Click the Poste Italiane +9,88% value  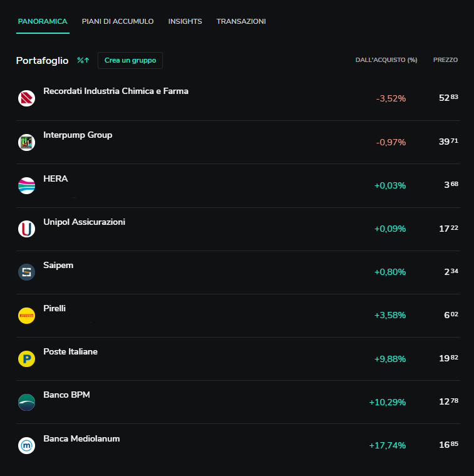click(390, 359)
